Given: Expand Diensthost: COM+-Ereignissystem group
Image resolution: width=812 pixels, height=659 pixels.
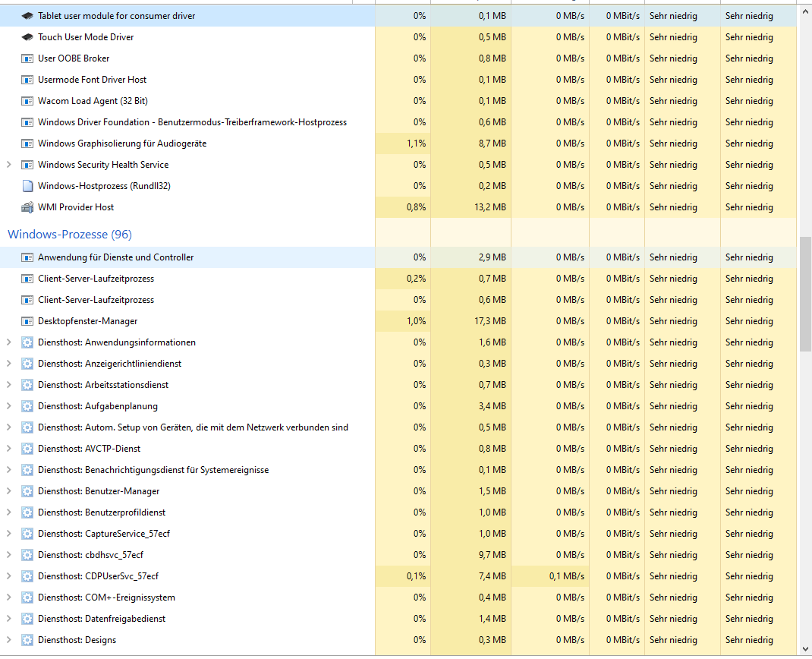Looking at the screenshot, I should click(9, 598).
